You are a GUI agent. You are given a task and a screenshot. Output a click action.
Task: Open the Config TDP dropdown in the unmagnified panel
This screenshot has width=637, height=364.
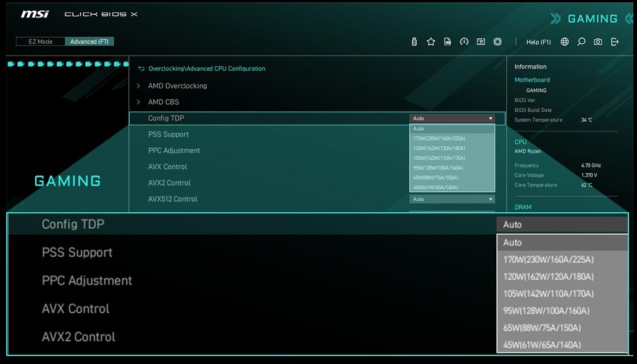pyautogui.click(x=452, y=118)
